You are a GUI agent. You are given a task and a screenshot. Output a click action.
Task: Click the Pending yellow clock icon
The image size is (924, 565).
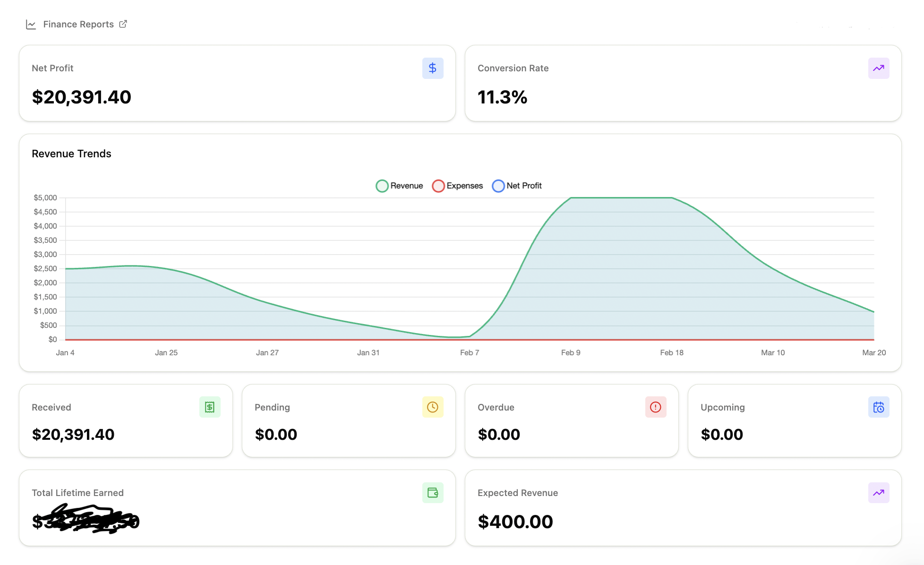pyautogui.click(x=432, y=407)
